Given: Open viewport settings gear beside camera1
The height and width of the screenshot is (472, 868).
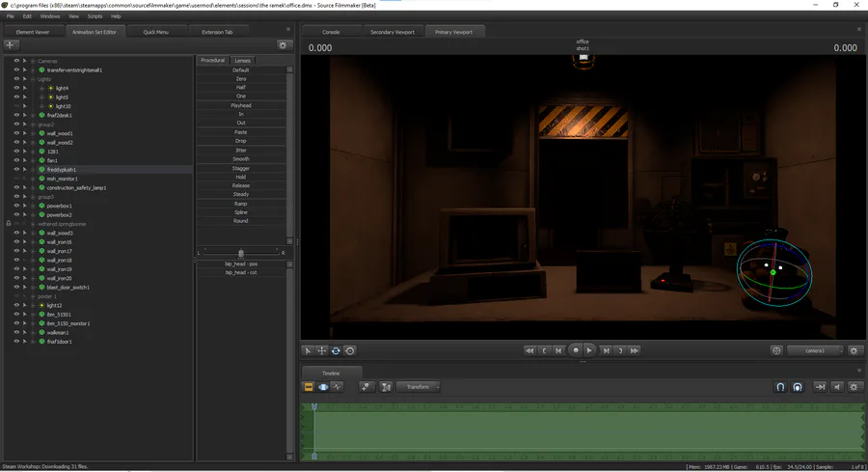Looking at the screenshot, I should (x=854, y=350).
